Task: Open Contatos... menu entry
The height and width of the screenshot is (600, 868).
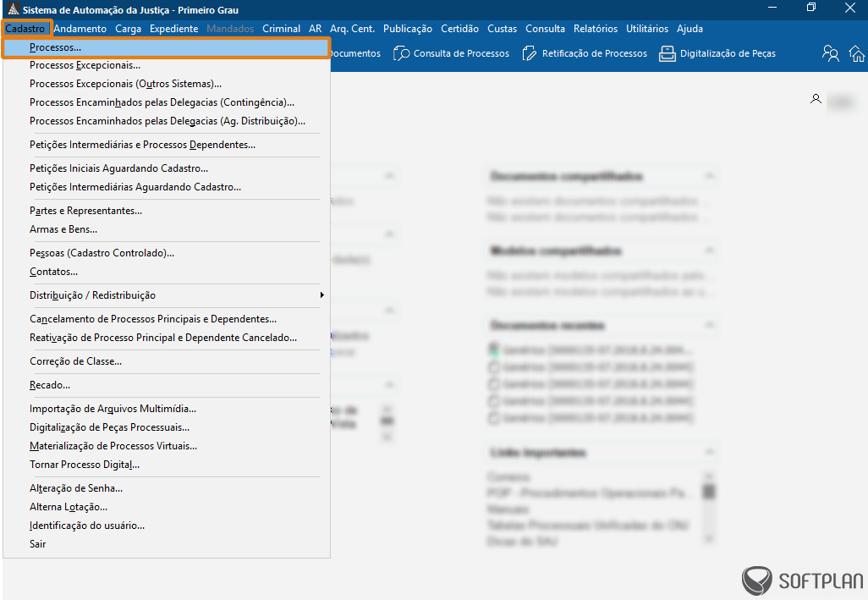Action: [166, 272]
